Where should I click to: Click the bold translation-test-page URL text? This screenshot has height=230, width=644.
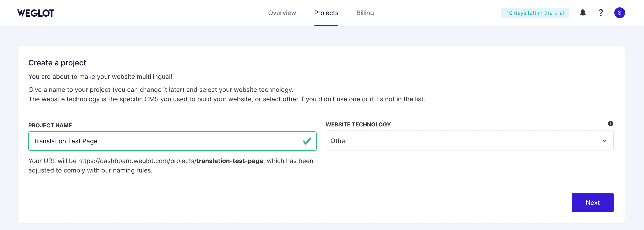point(229,161)
